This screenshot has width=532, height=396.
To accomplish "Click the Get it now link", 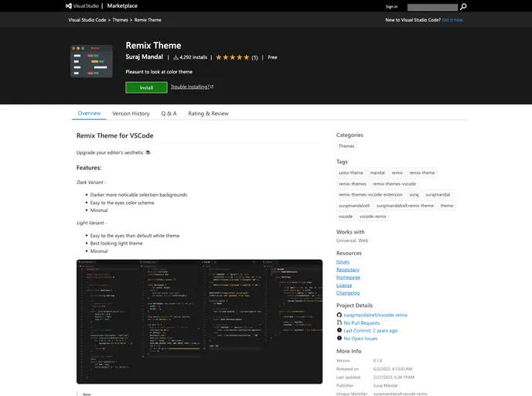I will 452,20.
